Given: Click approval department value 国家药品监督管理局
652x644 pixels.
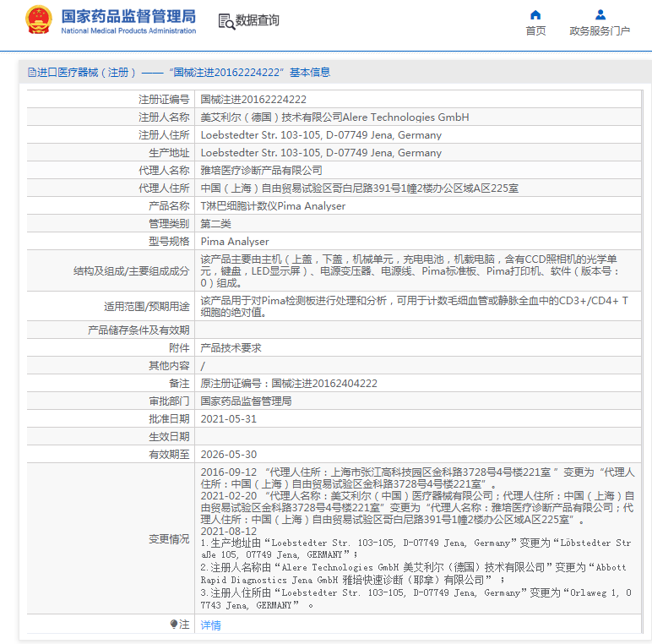Looking at the screenshot, I should [x=246, y=401].
